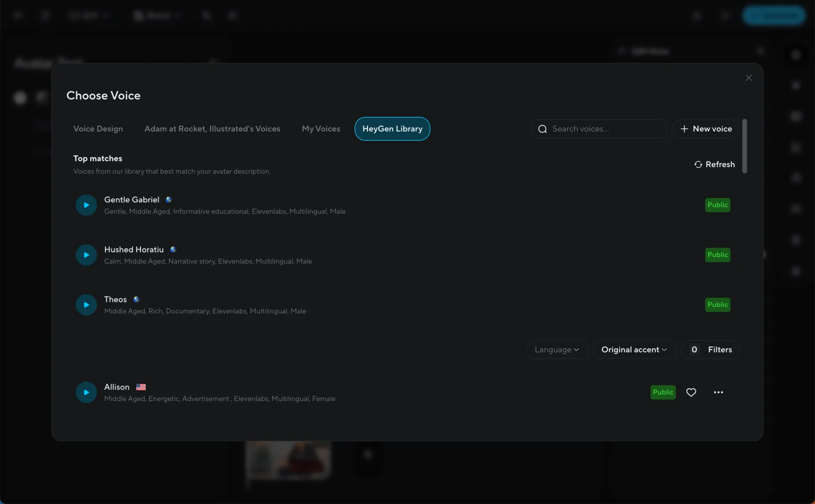
Task: Click the search magnifier icon
Action: tap(542, 129)
